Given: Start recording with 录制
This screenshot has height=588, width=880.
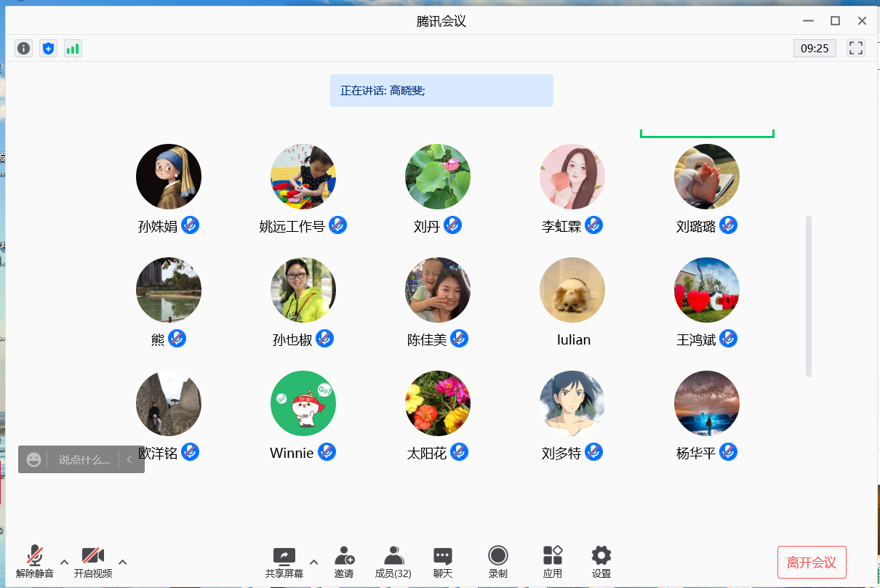Looking at the screenshot, I should coord(498,562).
